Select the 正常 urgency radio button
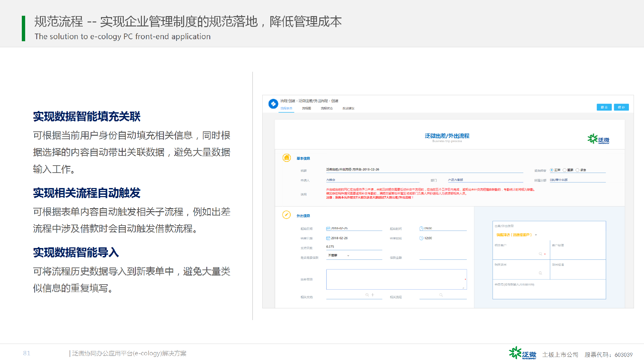 552,170
